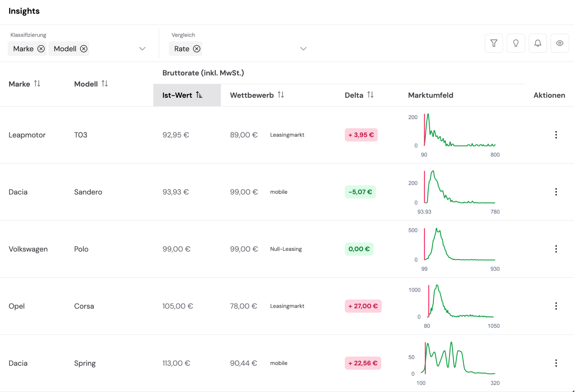Expand the Klassifizierung dropdown

tap(142, 49)
